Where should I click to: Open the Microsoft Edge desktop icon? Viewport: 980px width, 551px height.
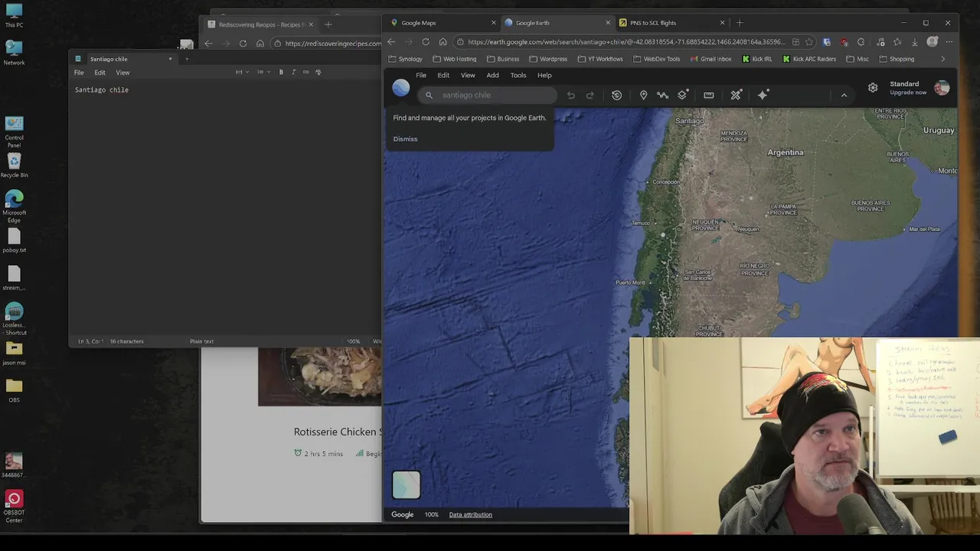[14, 207]
